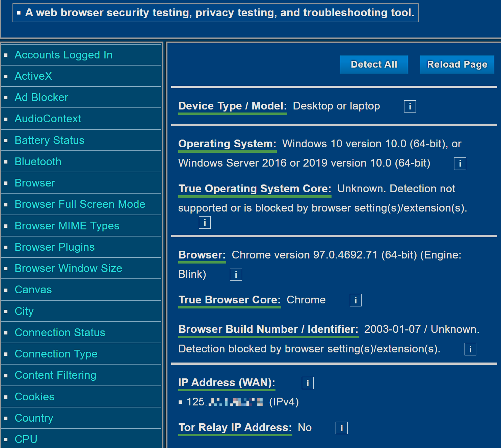Select City in the sidebar

click(24, 311)
